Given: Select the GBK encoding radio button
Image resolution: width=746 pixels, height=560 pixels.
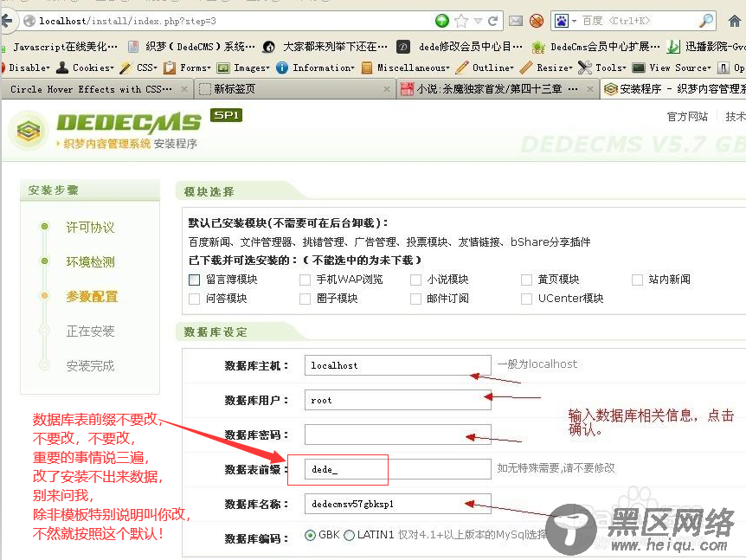Looking at the screenshot, I should [310, 536].
